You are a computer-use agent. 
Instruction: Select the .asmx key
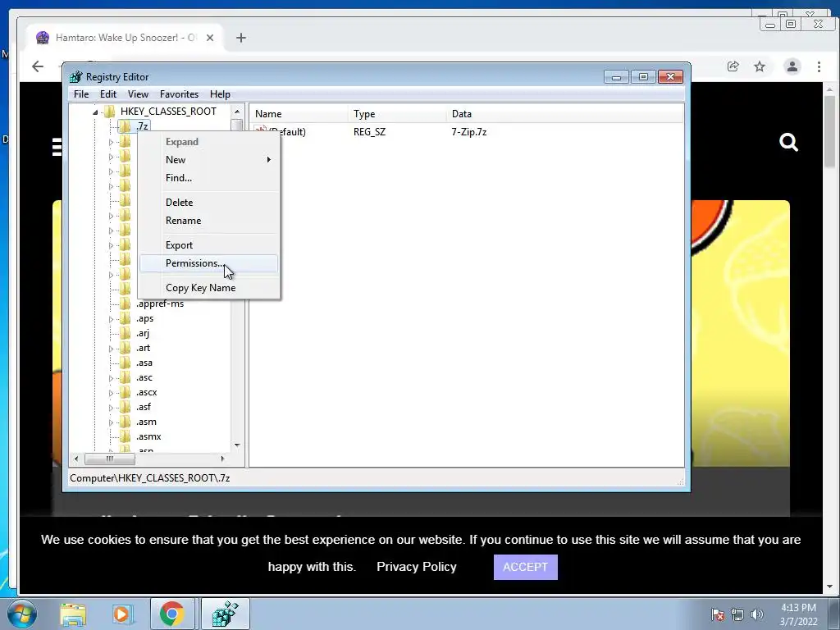tap(148, 436)
